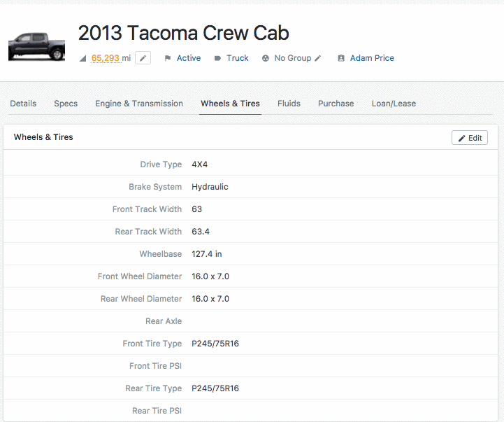Click the odometer icon before the mileage
Screen dimensions: 504x422
tap(82, 59)
